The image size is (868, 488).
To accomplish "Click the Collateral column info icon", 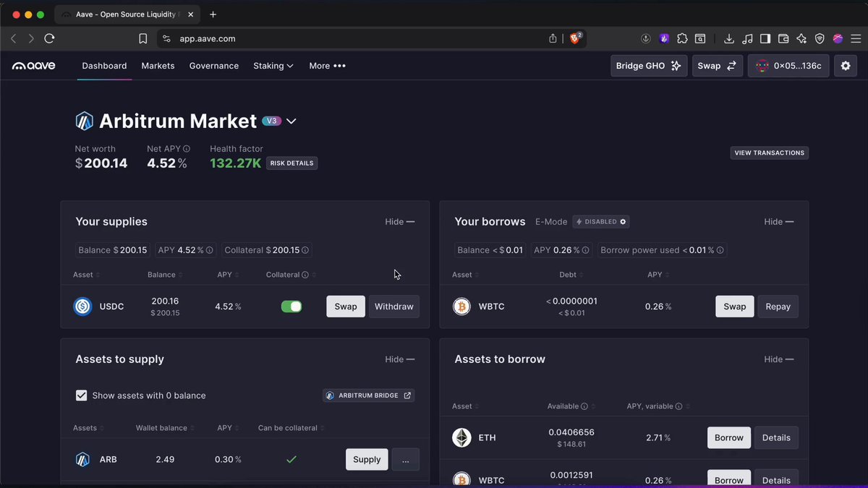I will 305,275.
